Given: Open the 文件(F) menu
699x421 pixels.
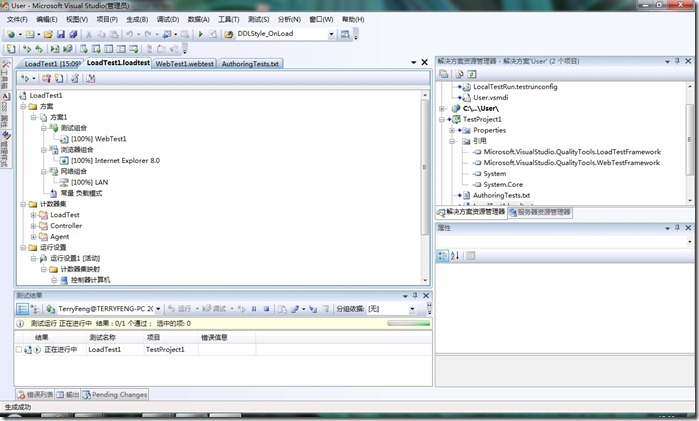Looking at the screenshot, I should (x=17, y=19).
